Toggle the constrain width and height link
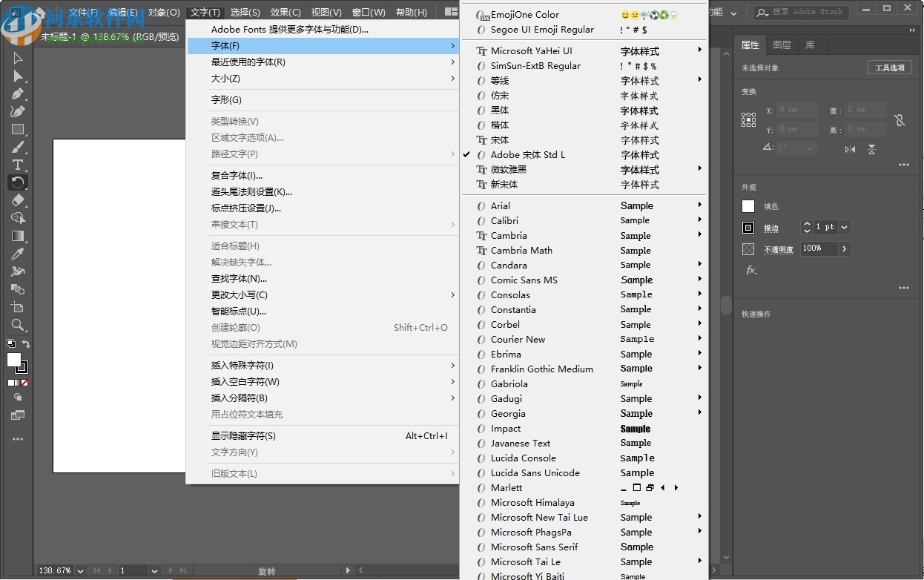The width and height of the screenshot is (924, 580). tap(898, 120)
